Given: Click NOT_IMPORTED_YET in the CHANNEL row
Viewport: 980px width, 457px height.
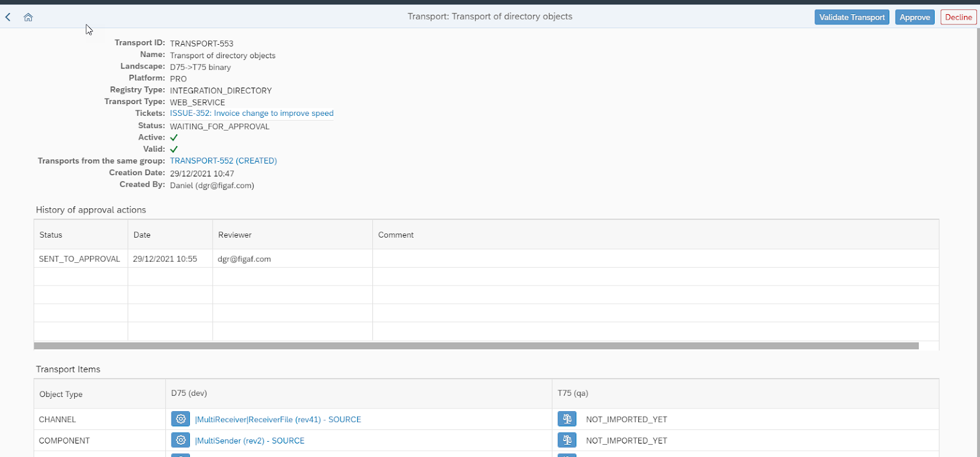Looking at the screenshot, I should pos(627,420).
